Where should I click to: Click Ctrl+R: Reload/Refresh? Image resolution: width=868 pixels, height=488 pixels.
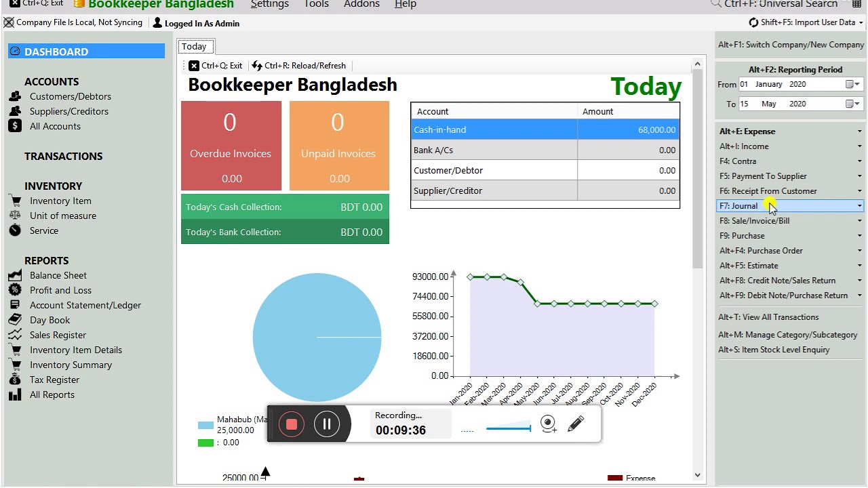tap(298, 66)
